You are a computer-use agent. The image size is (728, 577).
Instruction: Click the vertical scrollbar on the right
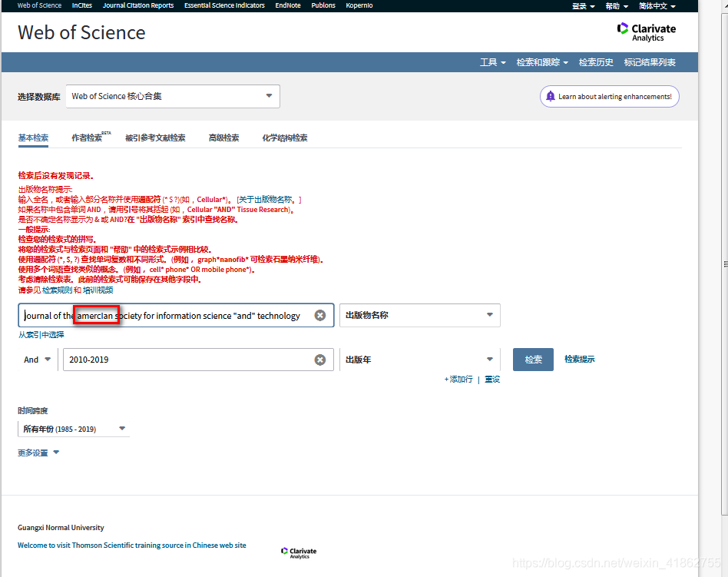pos(724,264)
